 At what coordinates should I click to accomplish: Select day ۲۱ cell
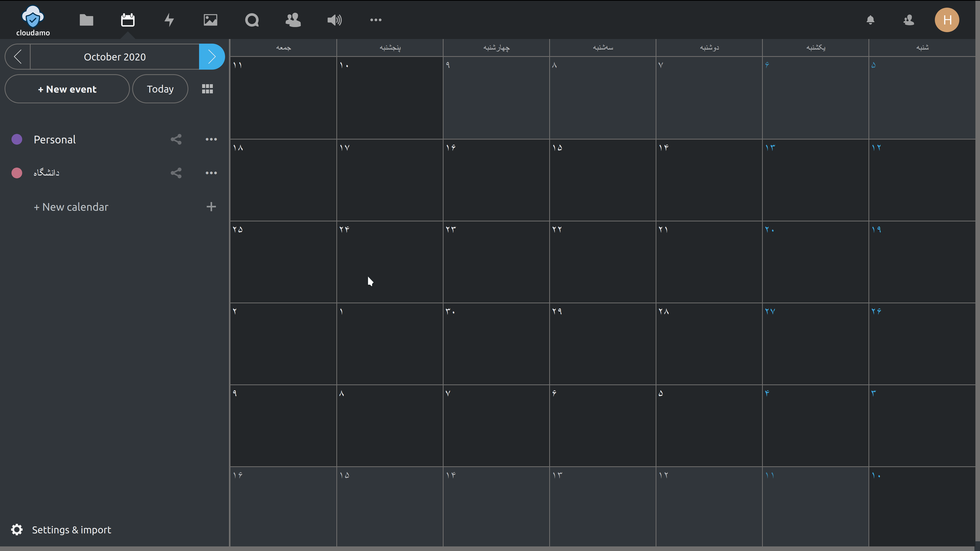[x=709, y=262]
